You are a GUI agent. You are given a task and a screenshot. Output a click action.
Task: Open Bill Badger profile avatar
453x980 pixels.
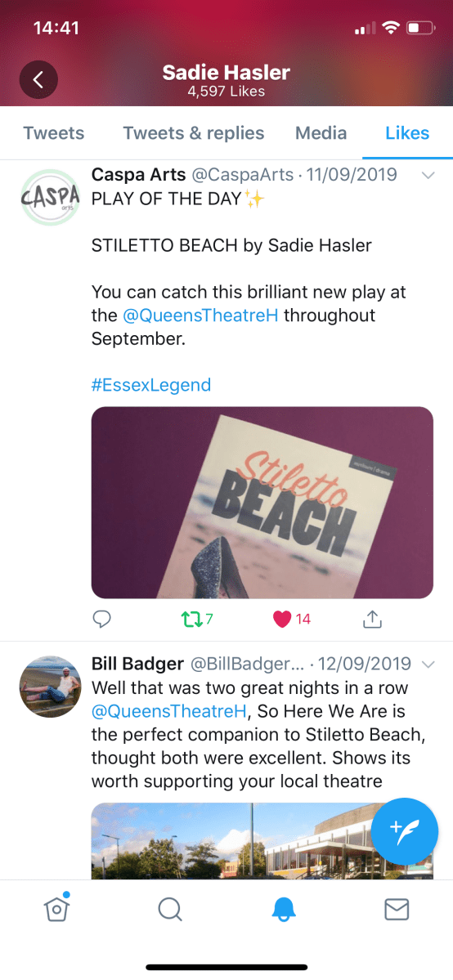[x=51, y=687]
